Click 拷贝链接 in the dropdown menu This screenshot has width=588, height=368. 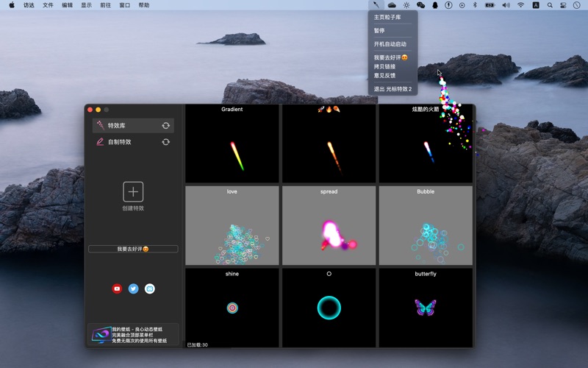(x=384, y=66)
